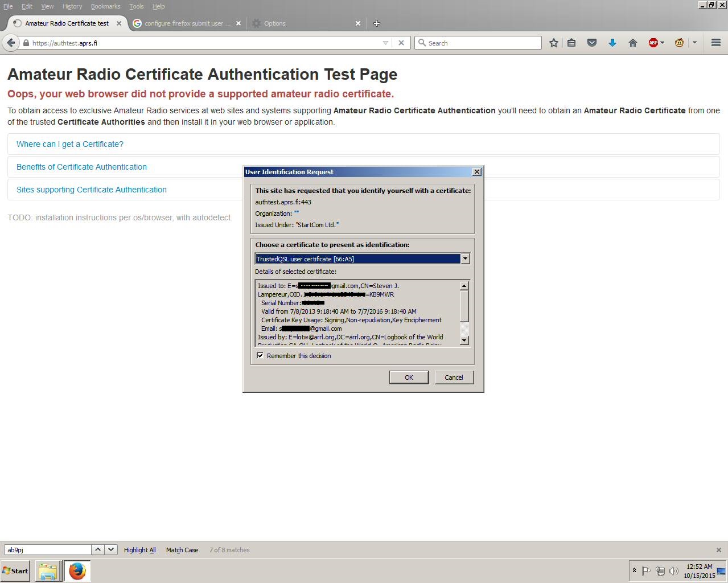Viewport: 728px width, 583px height.
Task: Expand 'Benefits of Certificate Authentication'
Action: click(81, 167)
